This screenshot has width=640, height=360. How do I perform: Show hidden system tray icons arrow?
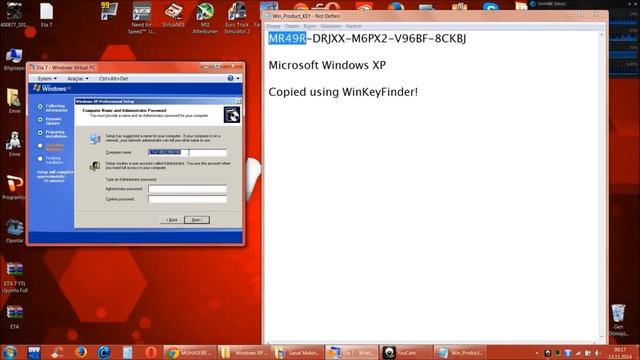pyautogui.click(x=537, y=353)
